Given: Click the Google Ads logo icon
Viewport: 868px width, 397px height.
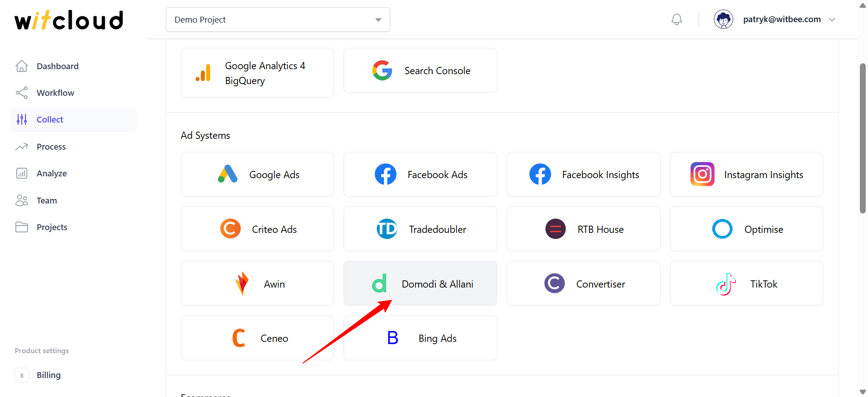Looking at the screenshot, I should coord(228,174).
